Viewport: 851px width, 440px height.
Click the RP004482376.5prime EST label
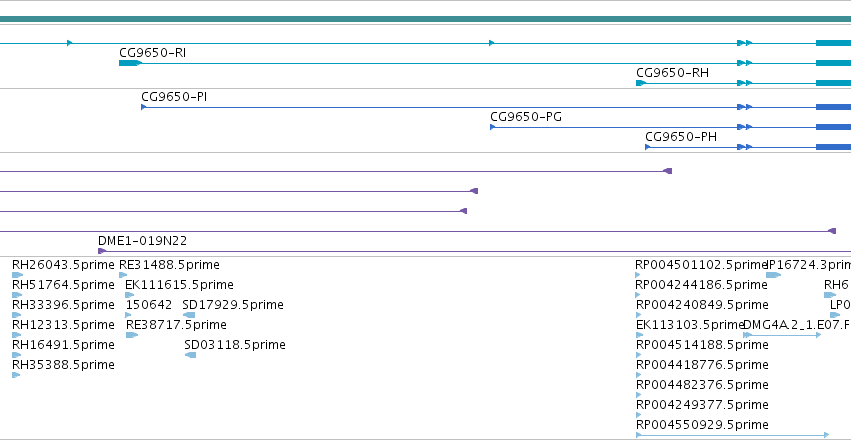(702, 385)
